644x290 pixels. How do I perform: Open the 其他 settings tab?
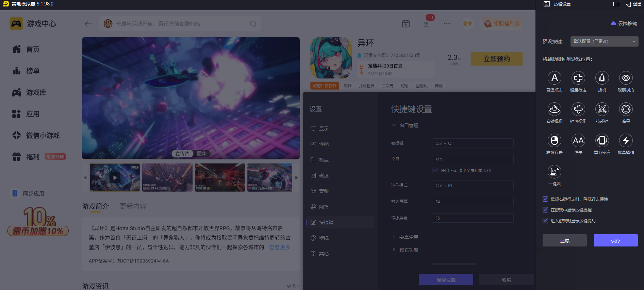point(340,254)
